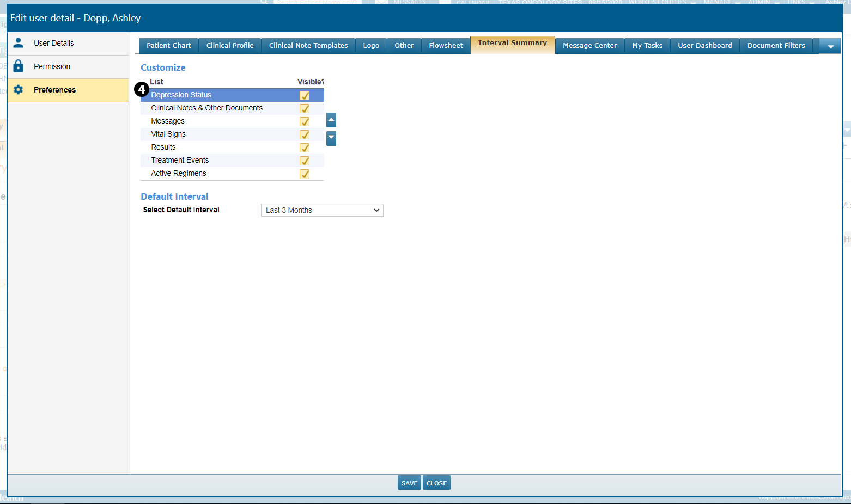This screenshot has width=851, height=504.
Task: Click the User Details person icon
Action: 19,43
